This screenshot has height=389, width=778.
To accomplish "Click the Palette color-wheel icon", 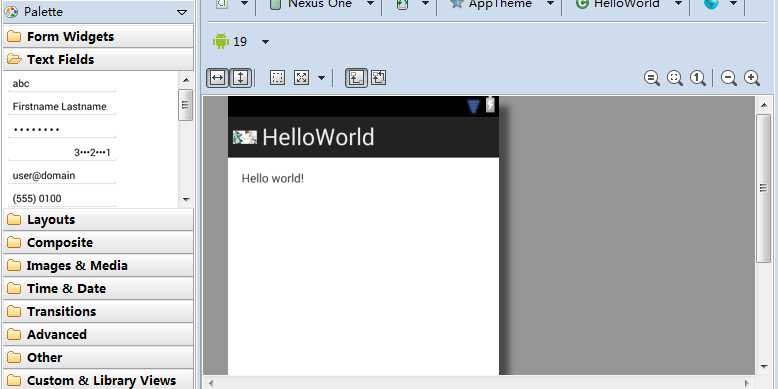I will tap(11, 11).
